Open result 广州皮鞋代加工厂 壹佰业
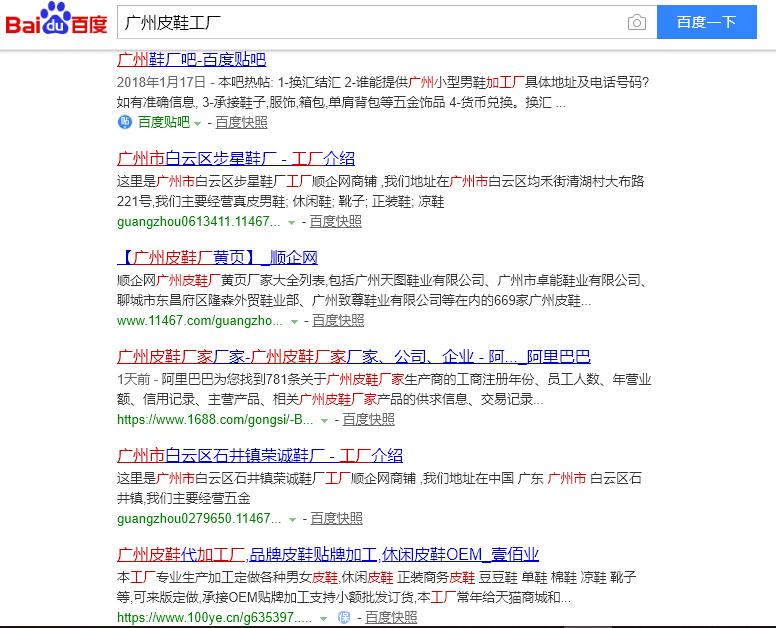Viewport: 776px width, 628px height. tap(328, 554)
